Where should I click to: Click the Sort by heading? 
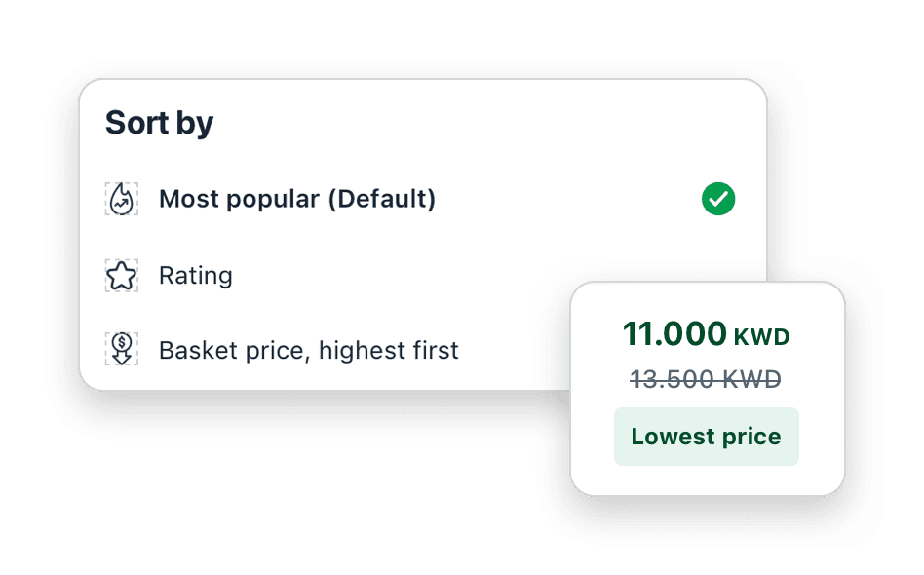click(159, 123)
